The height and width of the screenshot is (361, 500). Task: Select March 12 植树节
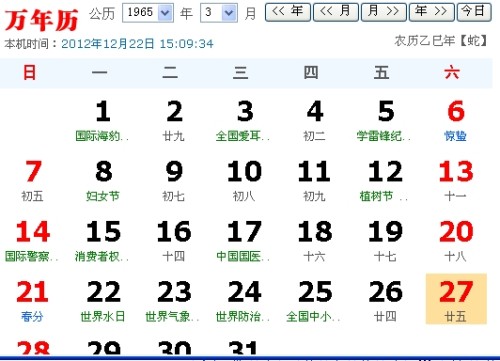coord(385,181)
